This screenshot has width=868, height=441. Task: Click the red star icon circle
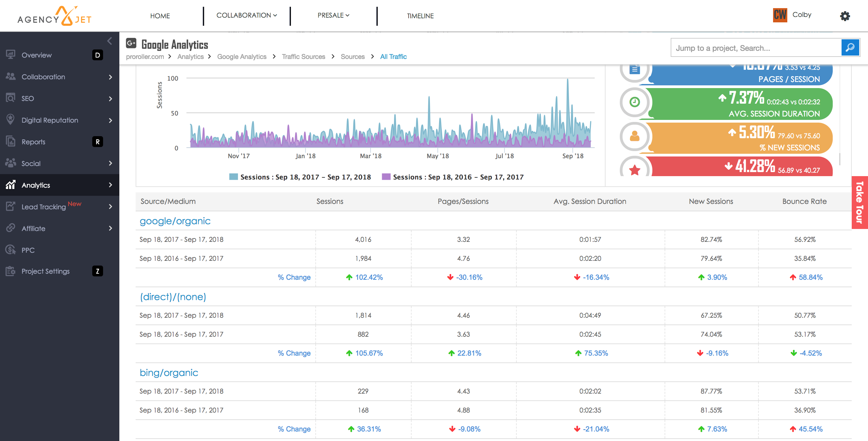point(634,169)
